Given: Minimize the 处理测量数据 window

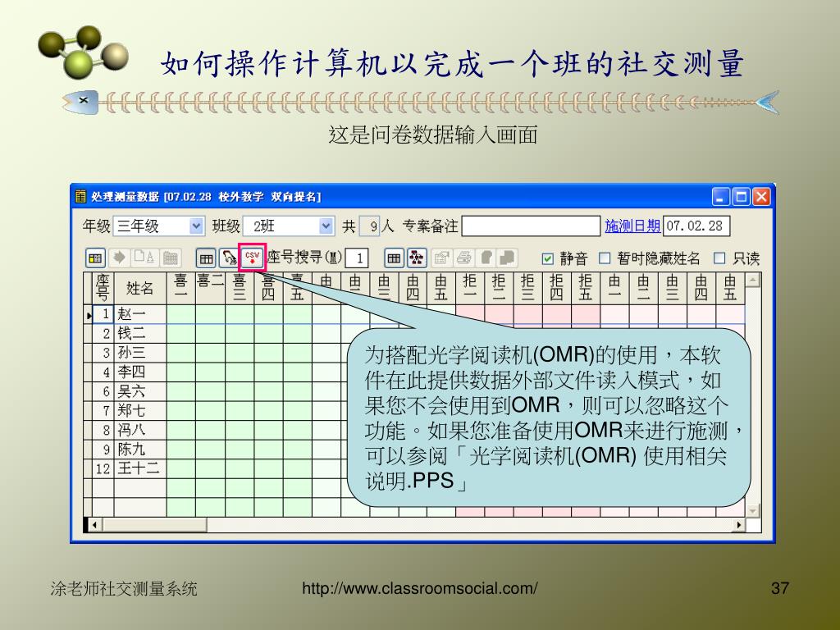Looking at the screenshot, I should coord(721,197).
